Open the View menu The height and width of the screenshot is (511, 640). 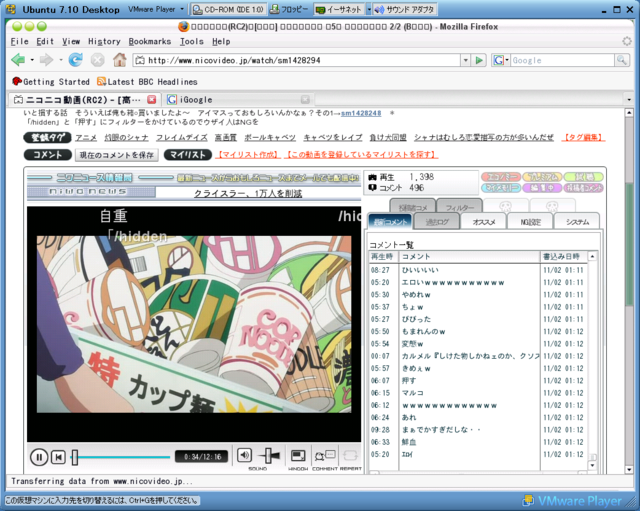tap(71, 41)
